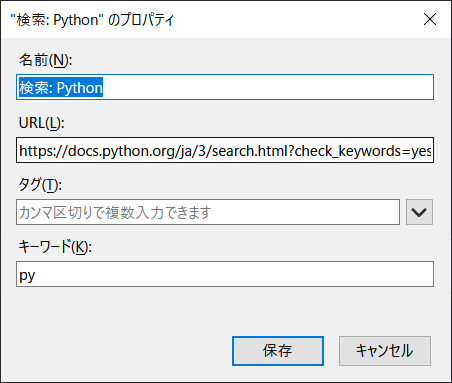Cancel with the キャンセル button
Screen dimensions: 452x383
tap(385, 351)
